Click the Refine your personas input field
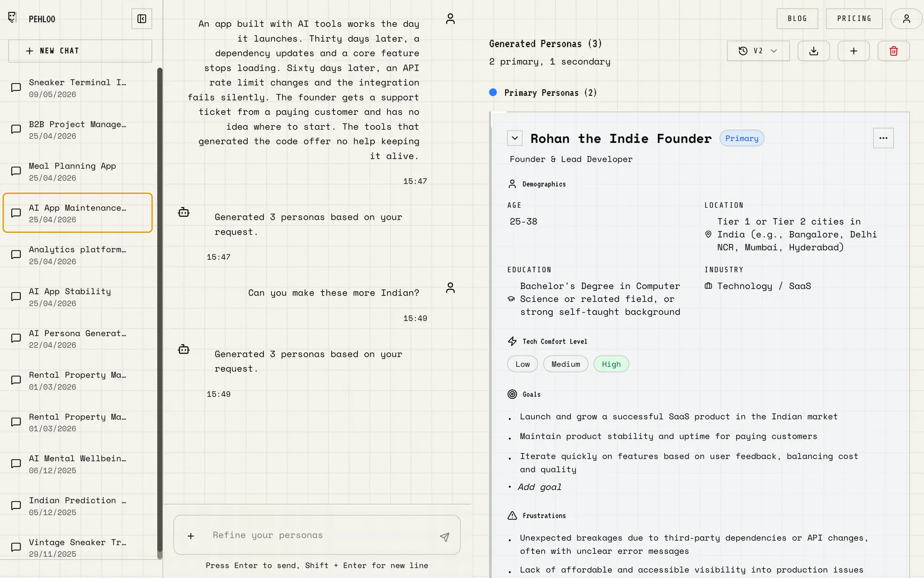The height and width of the screenshot is (578, 924). (317, 535)
